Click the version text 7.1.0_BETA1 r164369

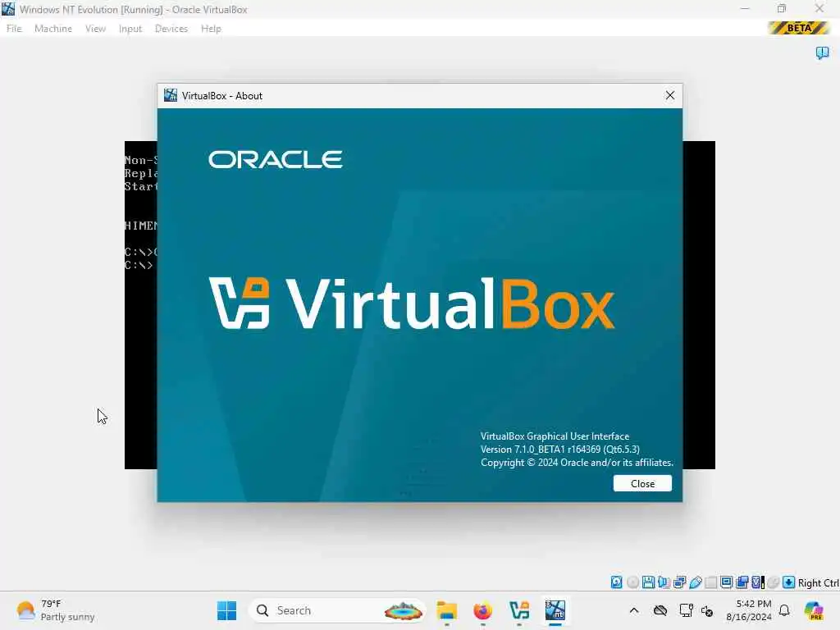click(559, 449)
